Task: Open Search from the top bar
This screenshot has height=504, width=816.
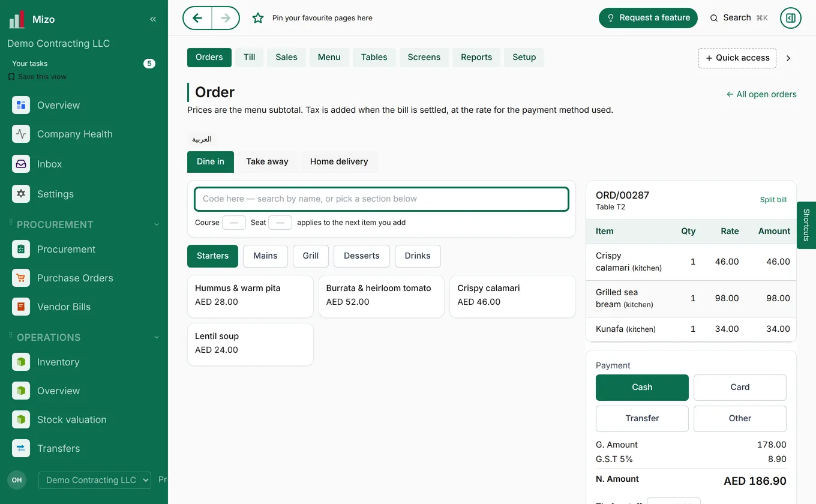Action: coord(739,18)
